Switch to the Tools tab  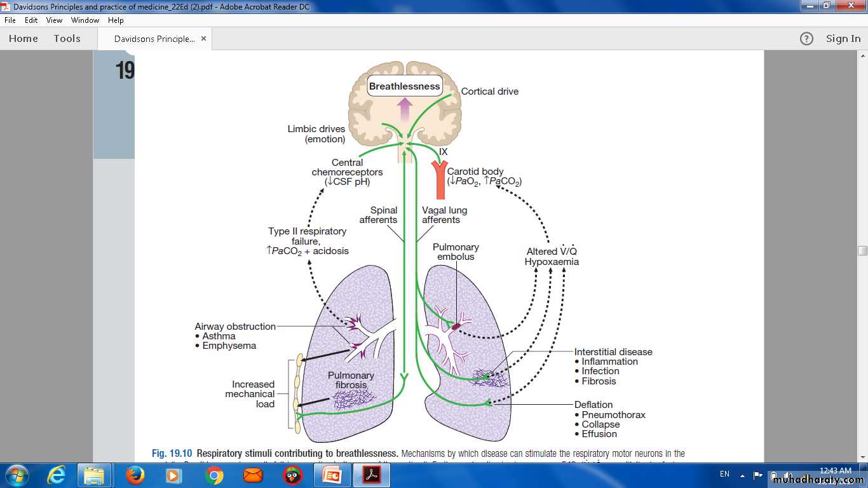[67, 39]
